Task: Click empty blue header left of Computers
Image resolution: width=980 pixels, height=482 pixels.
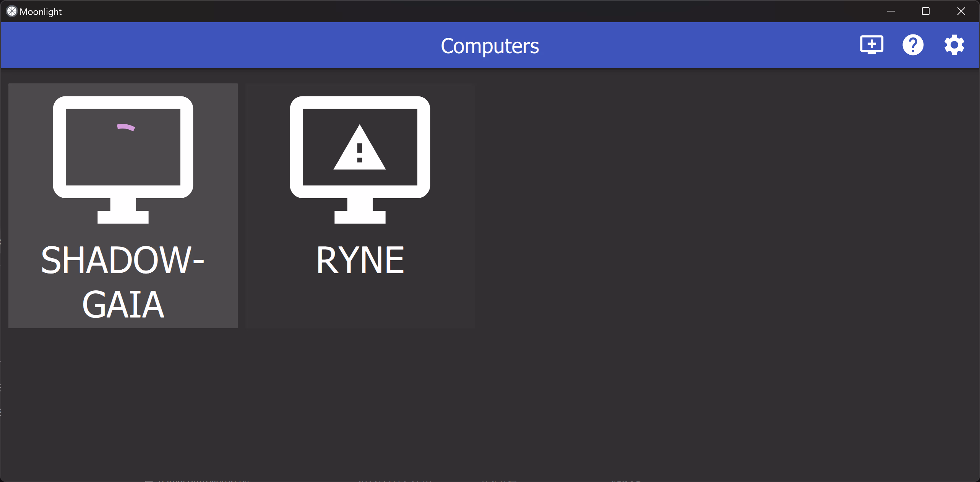Action: click(229, 45)
